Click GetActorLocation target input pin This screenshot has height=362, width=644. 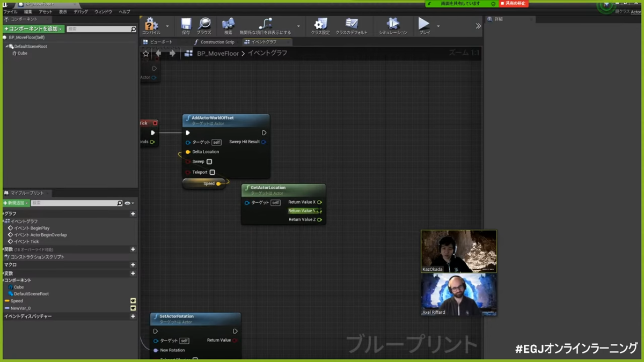click(247, 203)
